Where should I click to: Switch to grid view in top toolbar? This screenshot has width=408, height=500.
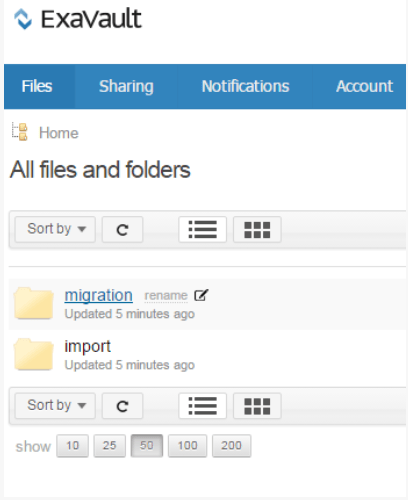[257, 230]
